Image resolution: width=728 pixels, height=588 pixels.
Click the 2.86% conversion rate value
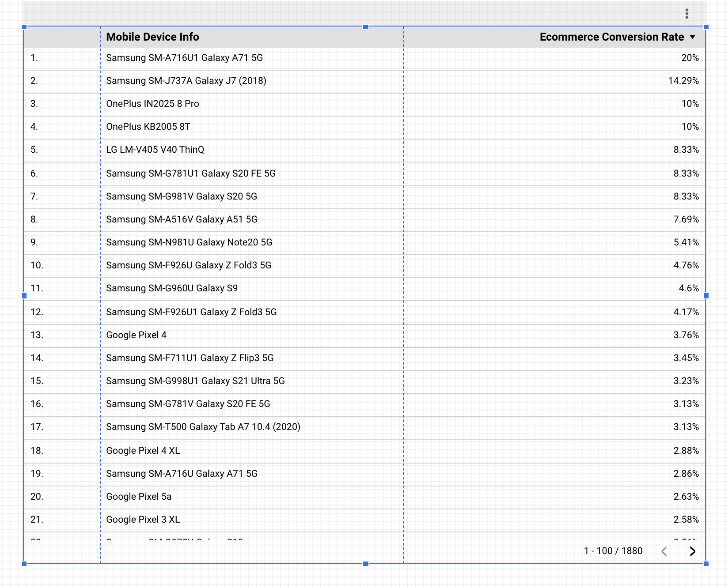click(x=686, y=474)
